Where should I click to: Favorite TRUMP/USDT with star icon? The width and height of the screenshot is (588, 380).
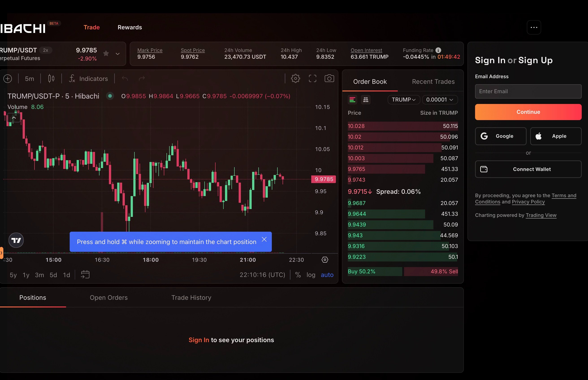click(106, 53)
